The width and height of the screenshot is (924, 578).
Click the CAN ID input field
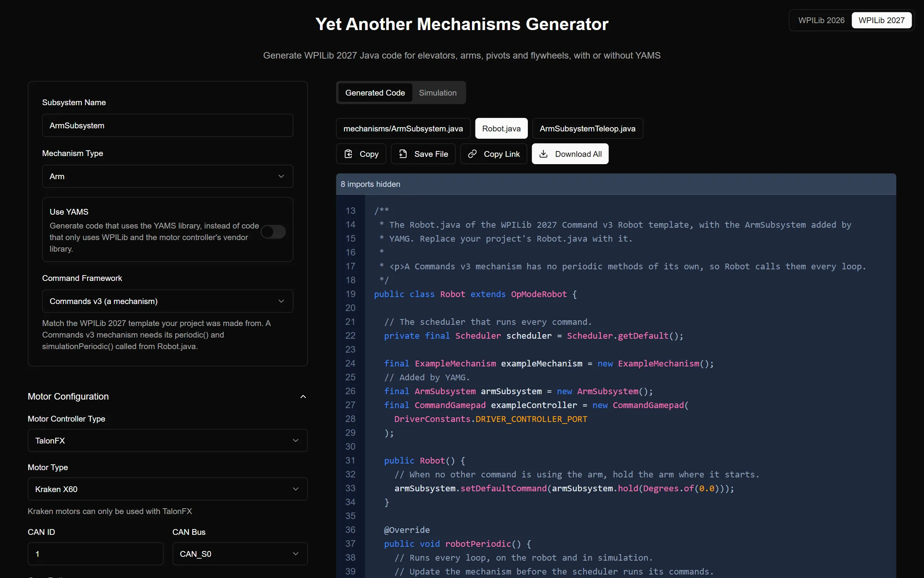click(95, 554)
